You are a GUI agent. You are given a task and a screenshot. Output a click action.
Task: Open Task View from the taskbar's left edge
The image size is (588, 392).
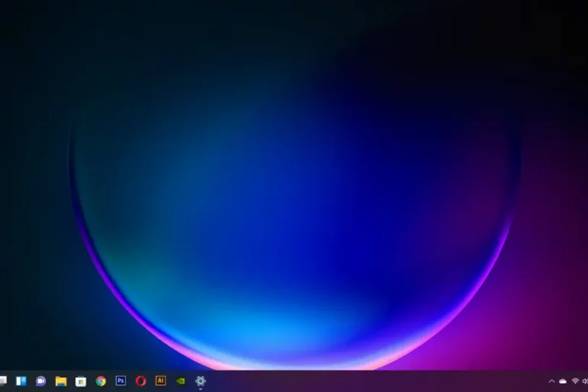click(2, 381)
